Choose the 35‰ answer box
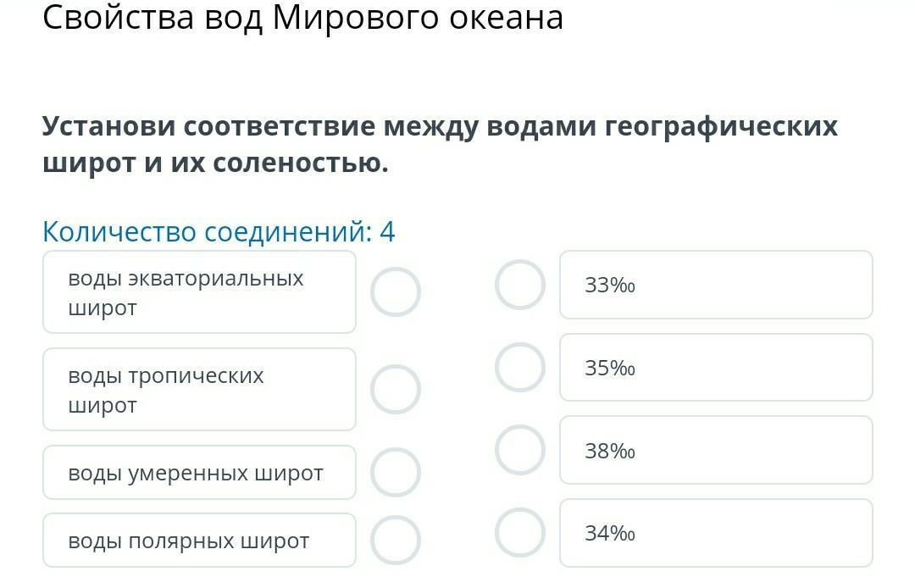 [716, 368]
